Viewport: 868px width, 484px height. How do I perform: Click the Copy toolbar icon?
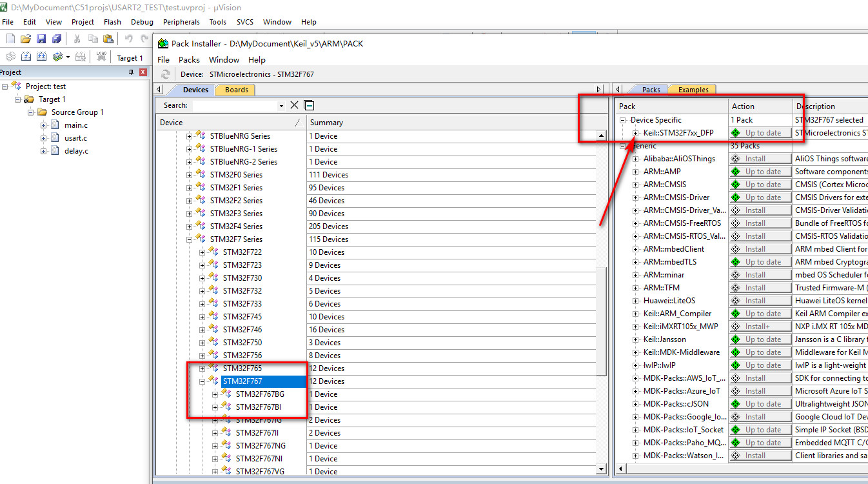92,39
